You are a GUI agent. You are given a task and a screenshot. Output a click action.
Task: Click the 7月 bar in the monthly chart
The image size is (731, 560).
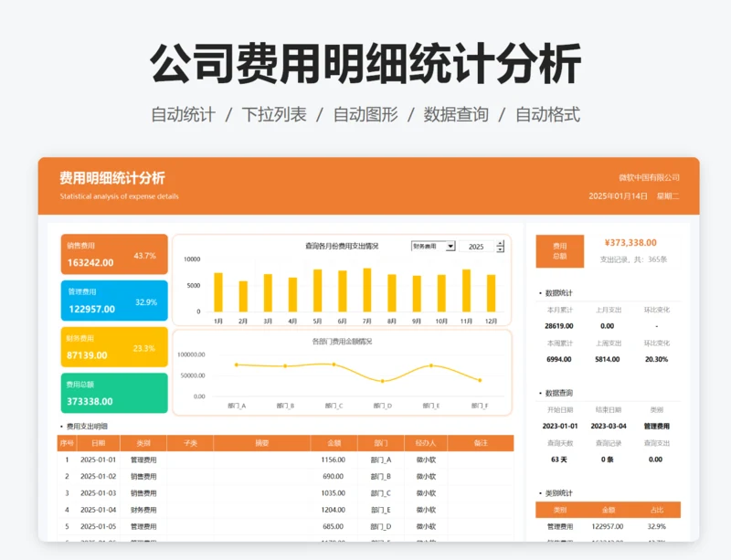point(367,290)
